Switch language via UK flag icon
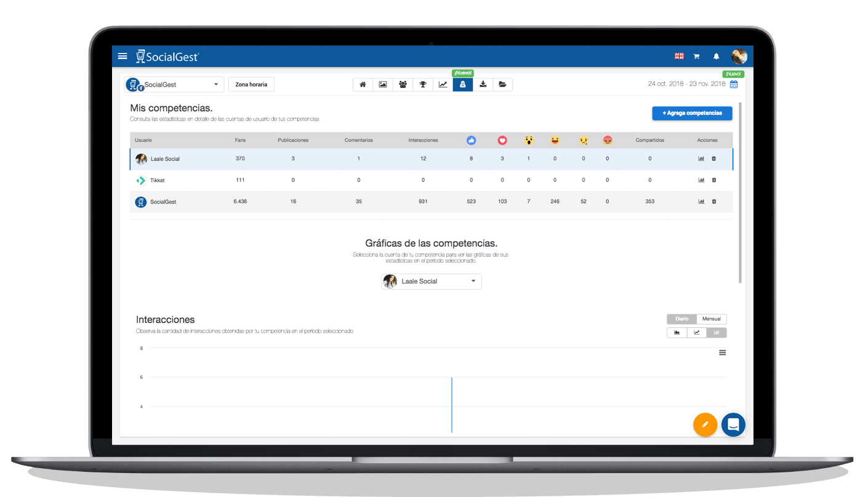This screenshot has height=497, width=868. (x=679, y=56)
